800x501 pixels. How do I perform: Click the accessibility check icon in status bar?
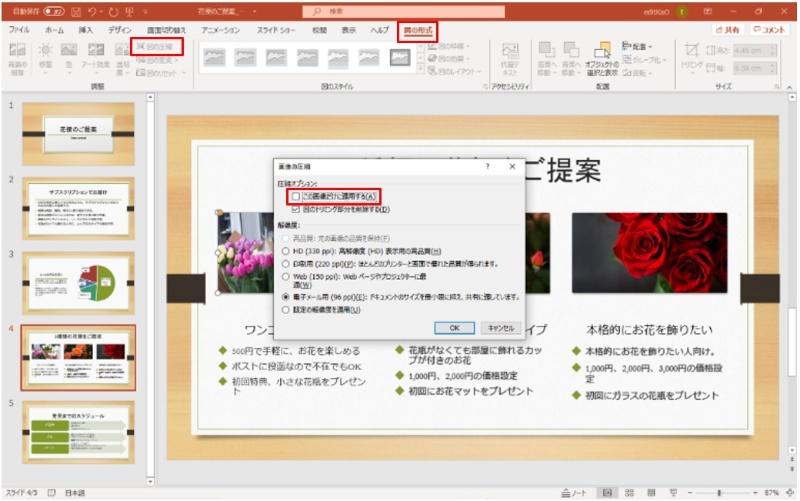pos(52,493)
